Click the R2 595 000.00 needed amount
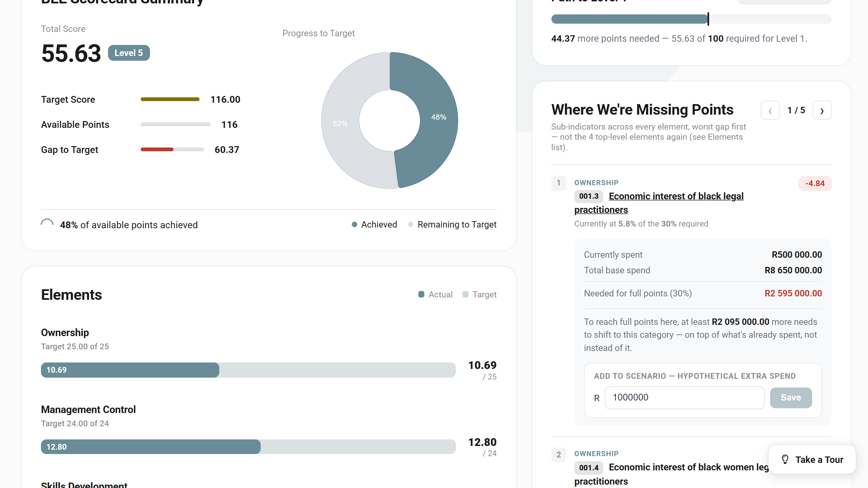This screenshot has height=488, width=868. click(793, 293)
